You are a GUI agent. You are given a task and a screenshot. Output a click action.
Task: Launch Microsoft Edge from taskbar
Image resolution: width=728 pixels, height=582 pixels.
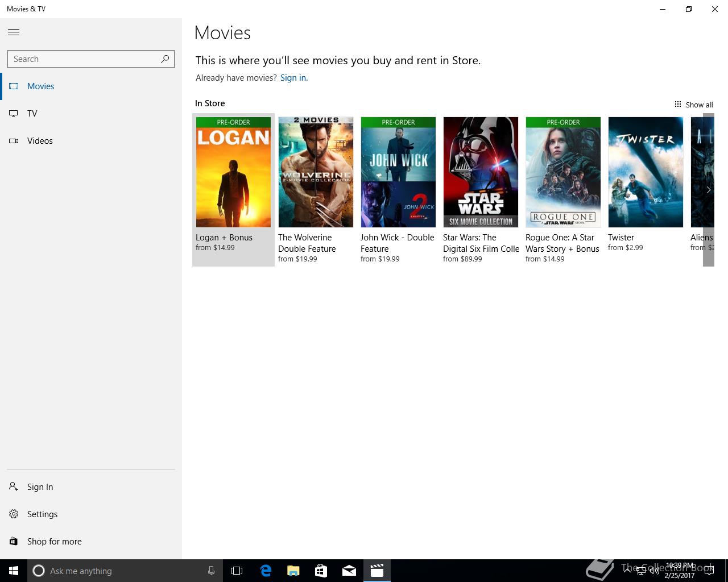coord(266,571)
